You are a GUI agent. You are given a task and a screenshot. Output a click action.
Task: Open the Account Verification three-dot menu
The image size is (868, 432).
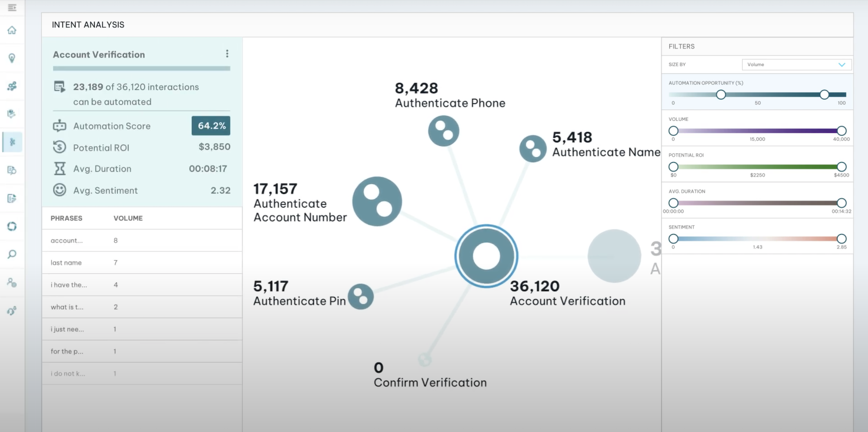tap(227, 54)
